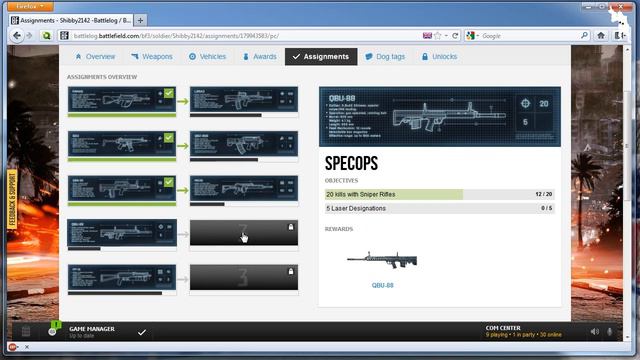
Task: Click the REWARDS label
Action: (x=339, y=229)
